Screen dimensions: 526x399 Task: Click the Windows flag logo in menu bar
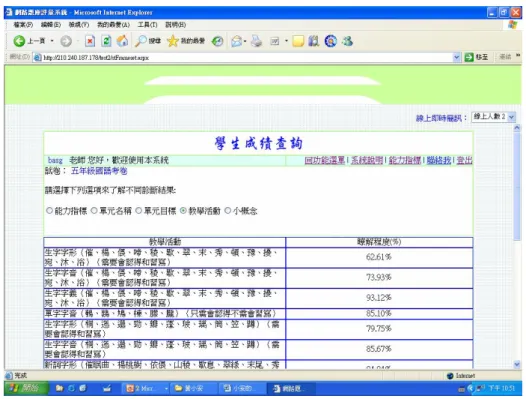point(513,24)
